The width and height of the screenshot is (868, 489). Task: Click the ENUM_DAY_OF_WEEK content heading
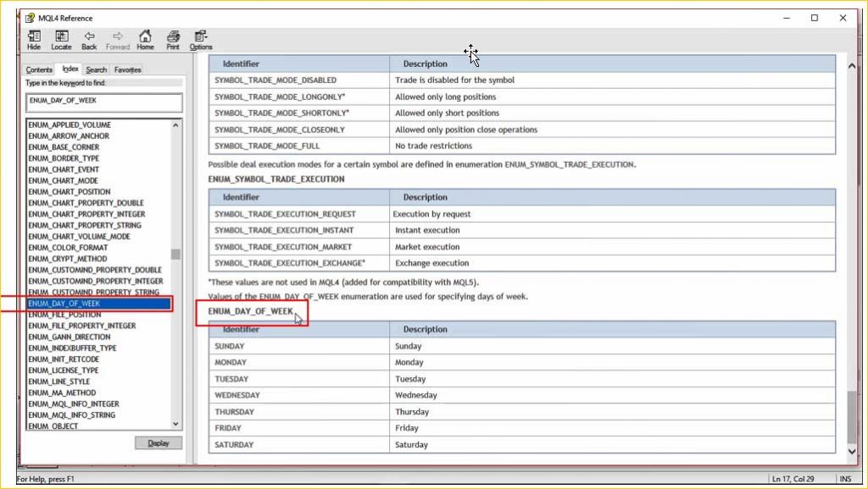251,311
